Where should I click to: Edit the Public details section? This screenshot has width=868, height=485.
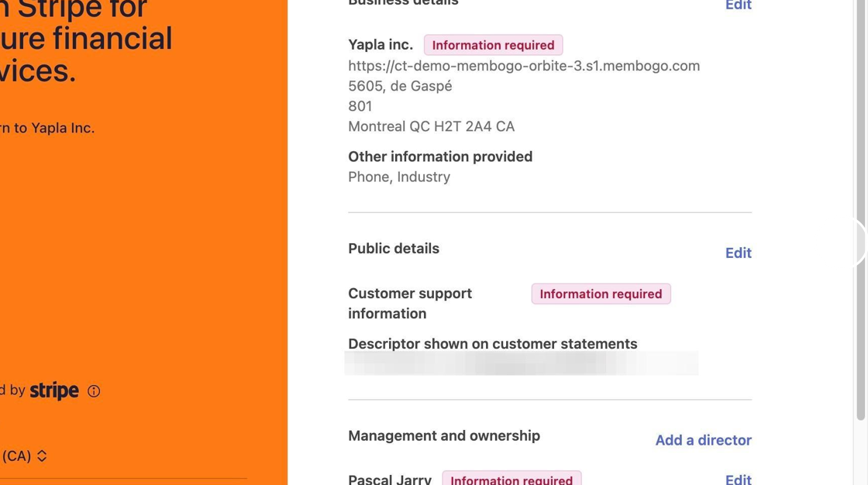click(x=739, y=253)
